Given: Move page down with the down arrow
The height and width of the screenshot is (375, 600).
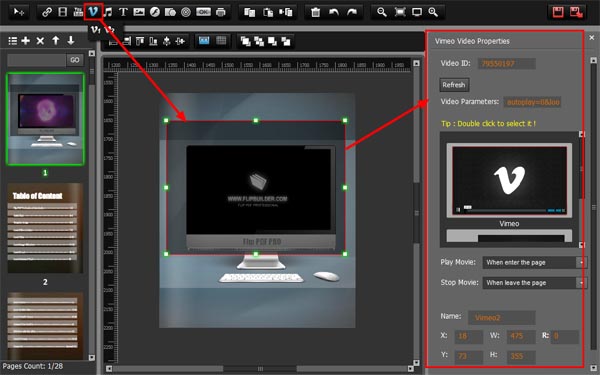Looking at the screenshot, I should tap(71, 41).
